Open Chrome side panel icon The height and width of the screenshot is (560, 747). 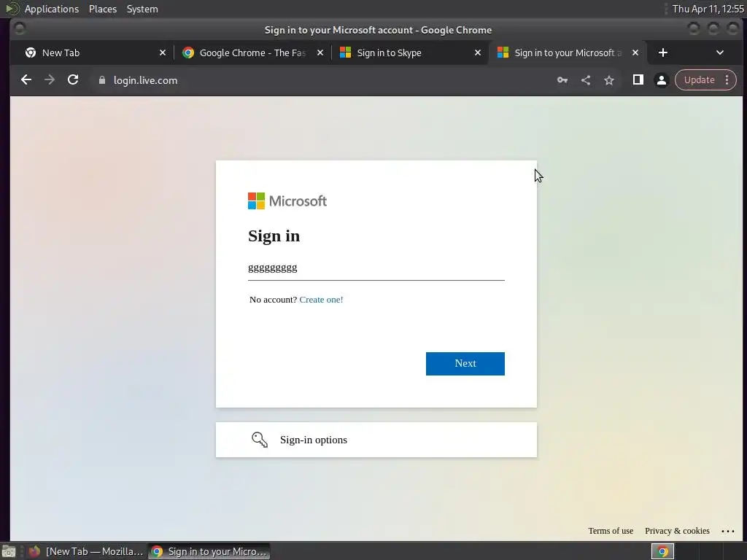[x=638, y=80]
